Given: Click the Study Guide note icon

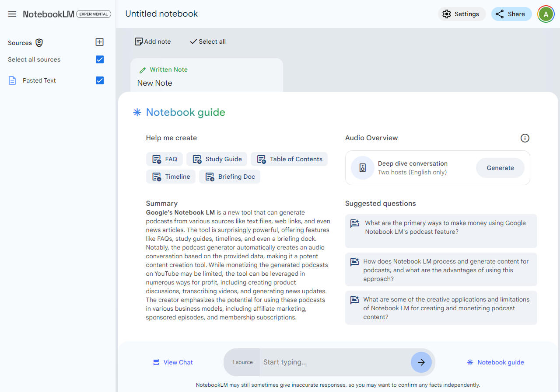Looking at the screenshot, I should click(197, 160).
